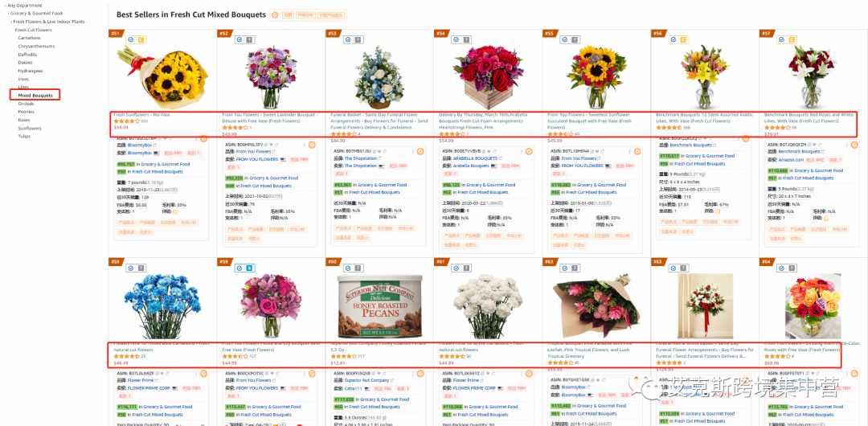Open The Shopstation brand link for item #53
This screenshot has width=868, height=426.
click(x=360, y=158)
